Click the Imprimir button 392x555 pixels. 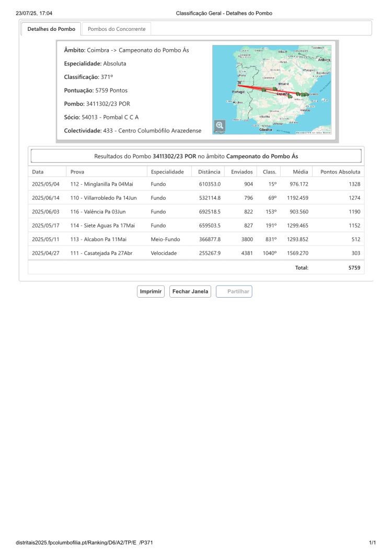click(x=151, y=291)
